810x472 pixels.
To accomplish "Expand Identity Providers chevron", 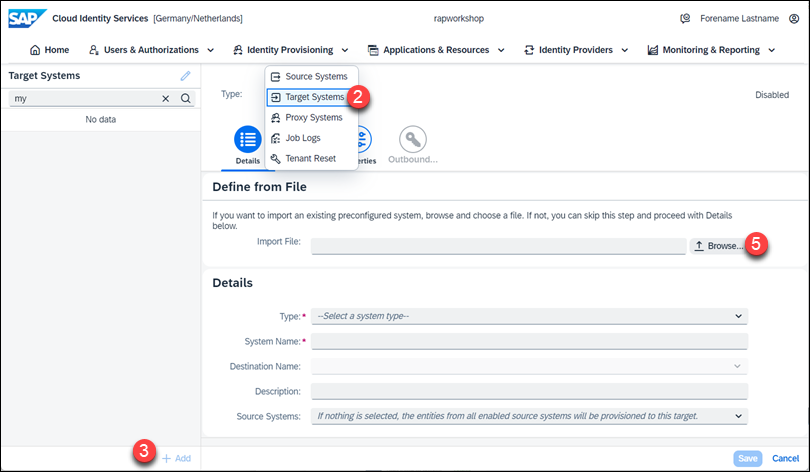I will coord(625,51).
